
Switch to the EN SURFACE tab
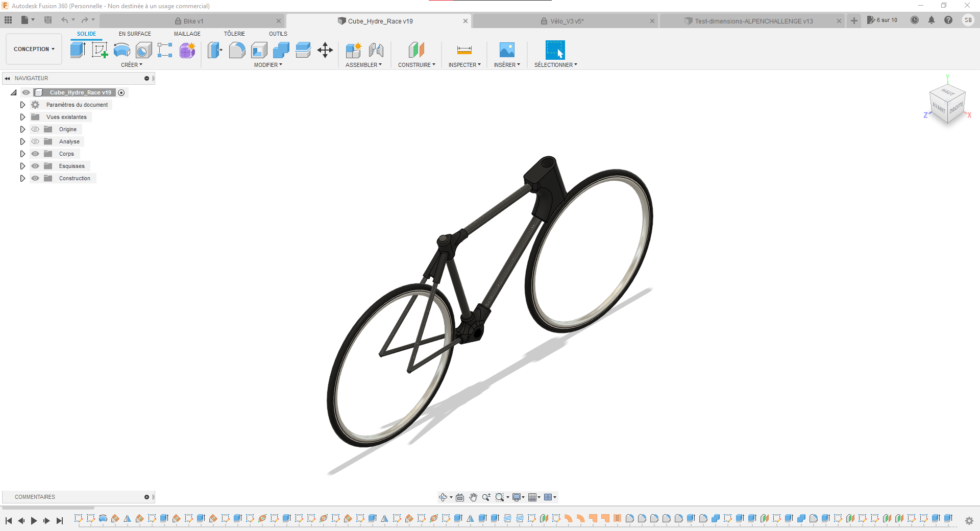[135, 34]
